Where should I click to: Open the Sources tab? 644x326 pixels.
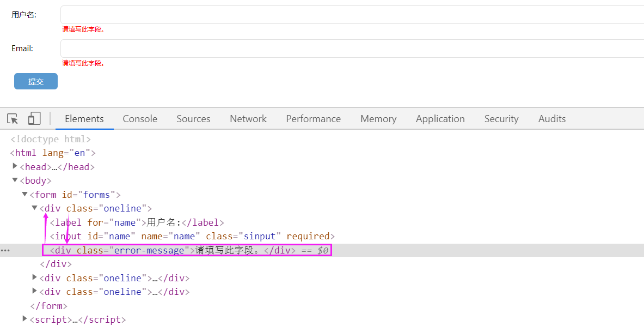193,119
